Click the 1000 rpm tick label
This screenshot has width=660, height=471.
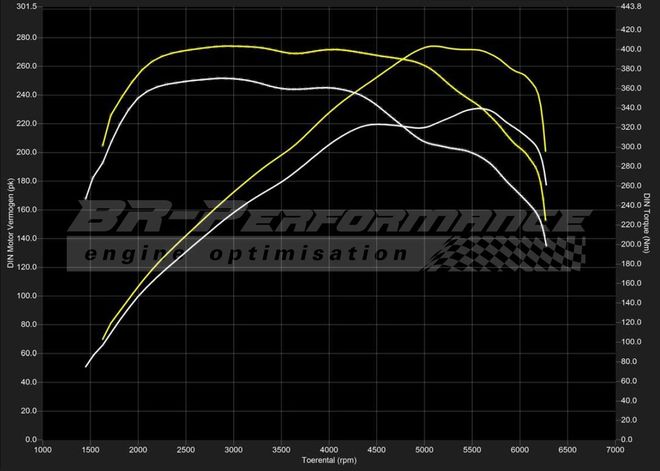pyautogui.click(x=43, y=450)
